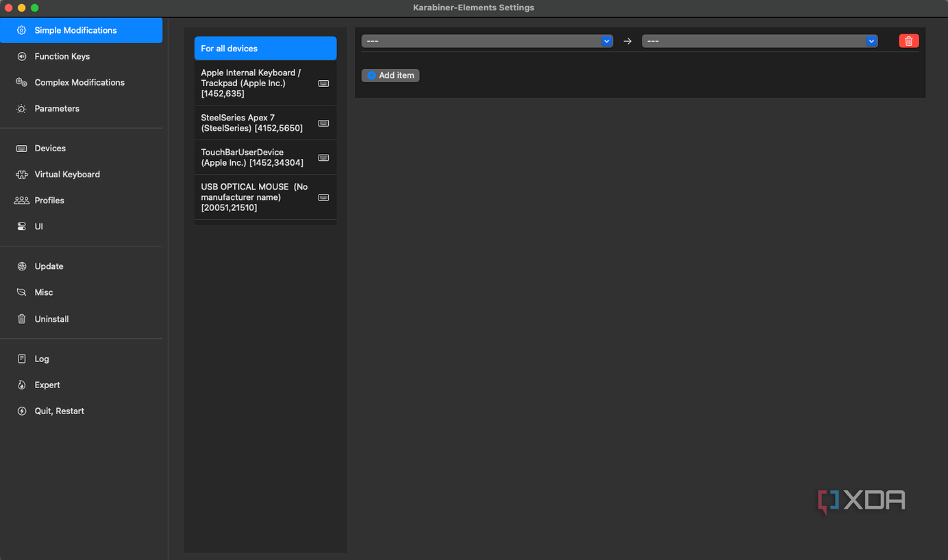
Task: Click keyboard icon beside USB OPTICAL MOUSE
Action: 323,197
